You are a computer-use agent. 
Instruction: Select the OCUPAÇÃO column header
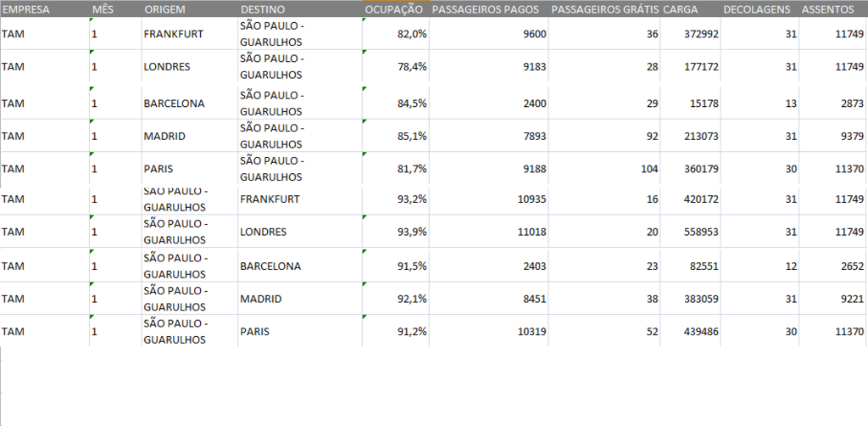coord(396,9)
